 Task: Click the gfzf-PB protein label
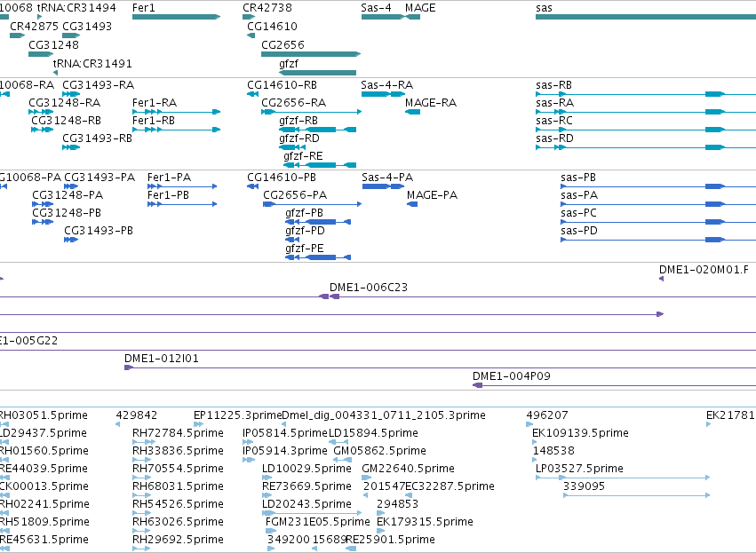point(304,213)
